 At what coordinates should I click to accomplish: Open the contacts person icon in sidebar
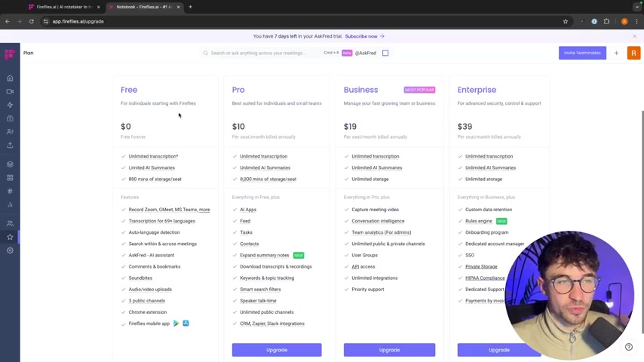[10, 132]
